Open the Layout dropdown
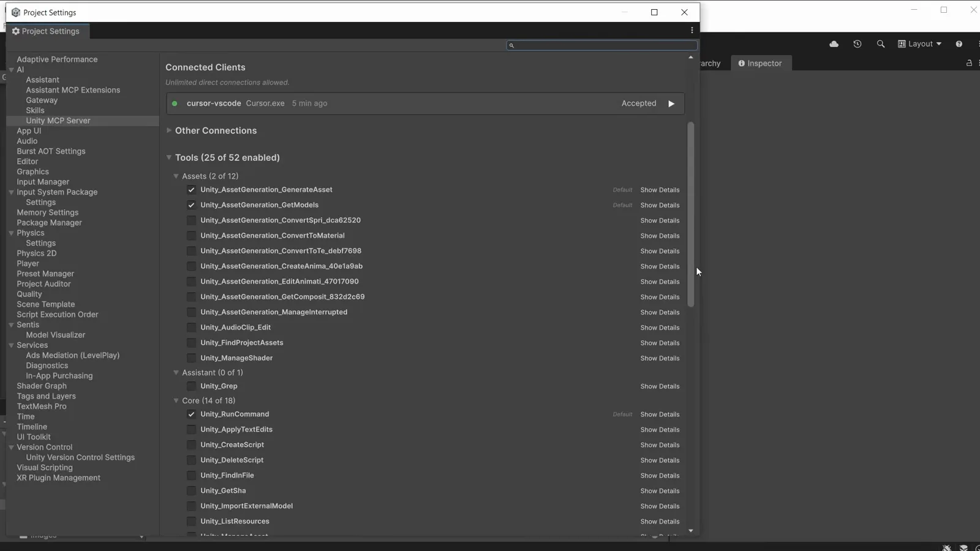 click(920, 44)
